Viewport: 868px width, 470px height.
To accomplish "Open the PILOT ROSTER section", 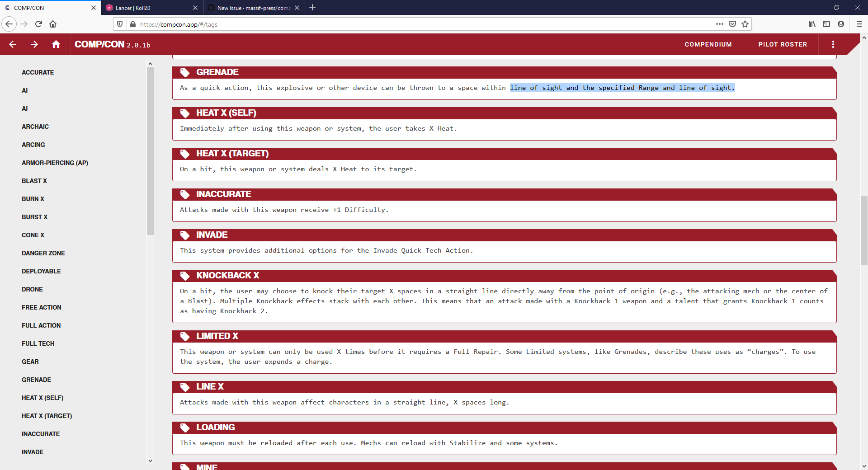I will pyautogui.click(x=783, y=44).
